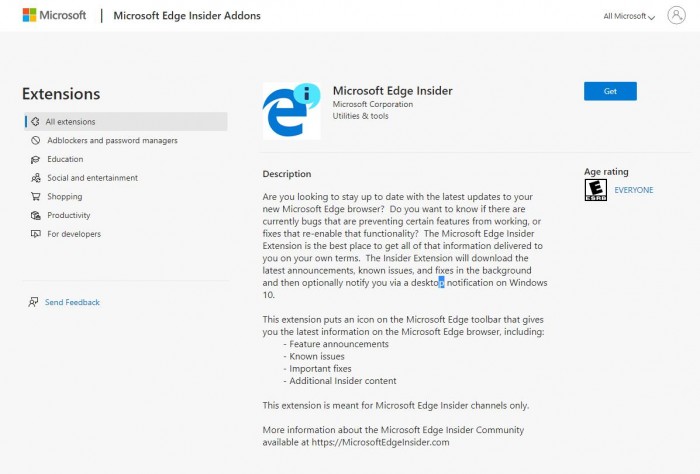Click the Adblockers and password managers icon

[x=35, y=141]
